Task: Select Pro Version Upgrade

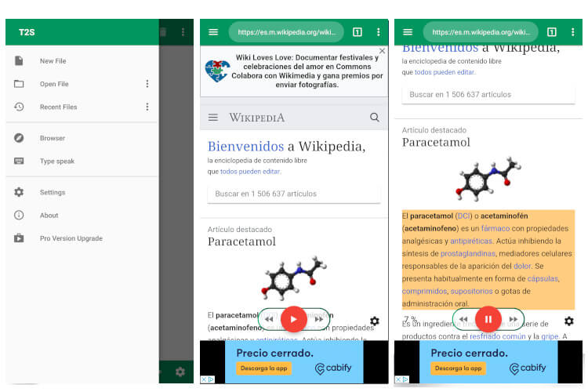Action: [82, 238]
